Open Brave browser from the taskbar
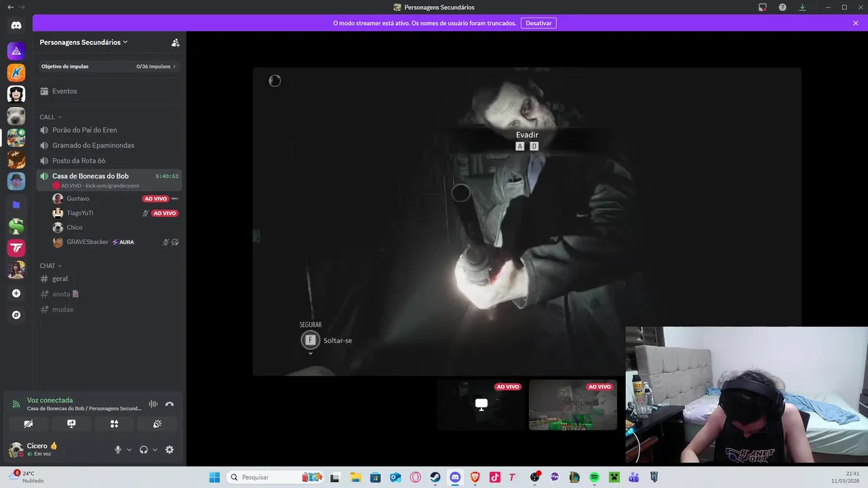868x488 pixels. pos(475,477)
